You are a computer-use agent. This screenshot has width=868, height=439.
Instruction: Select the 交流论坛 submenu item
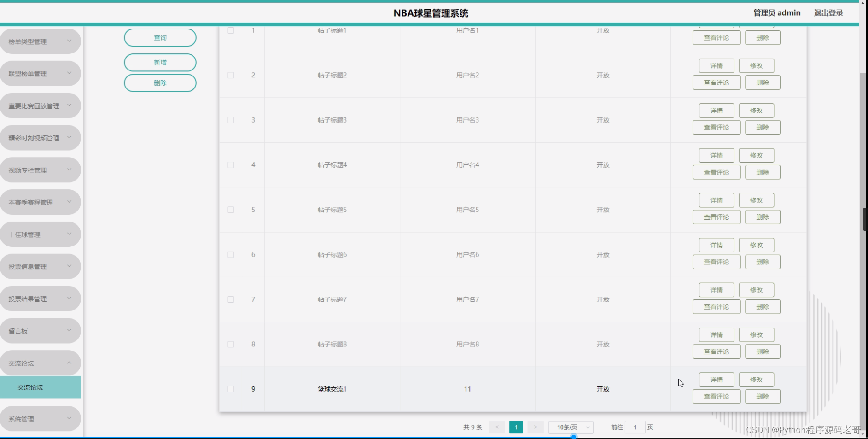[x=41, y=387]
